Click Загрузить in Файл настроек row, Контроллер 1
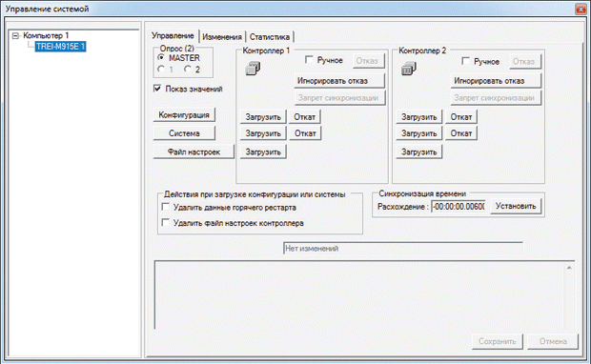This screenshot has width=591, height=364. point(263,152)
